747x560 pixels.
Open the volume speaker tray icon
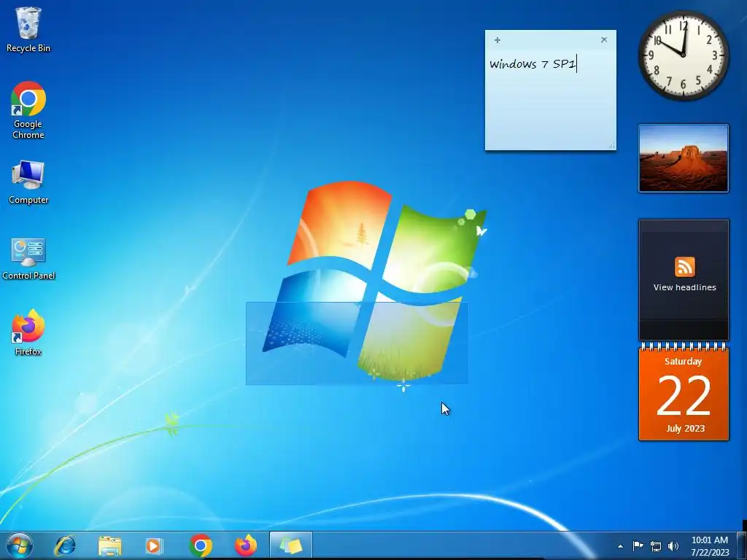(673, 546)
